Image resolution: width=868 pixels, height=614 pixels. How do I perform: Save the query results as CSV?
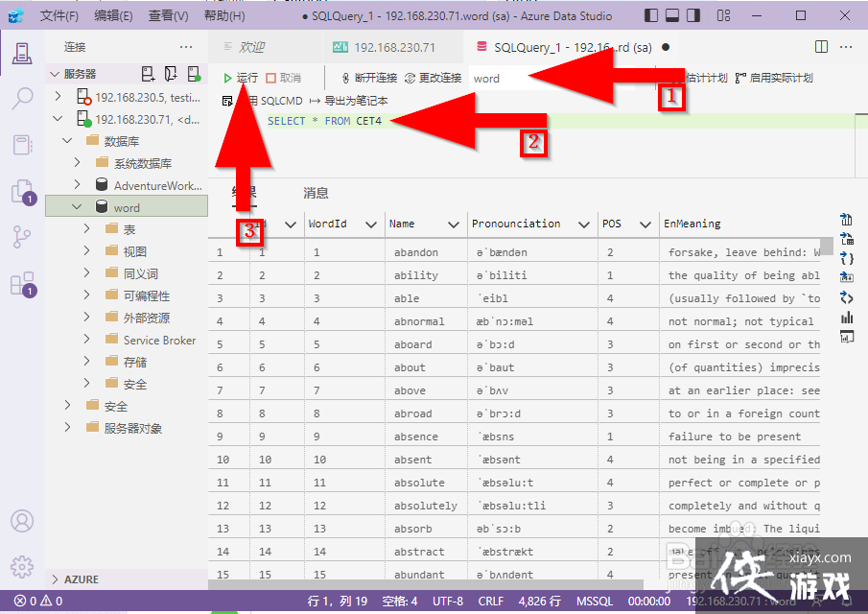(x=846, y=219)
